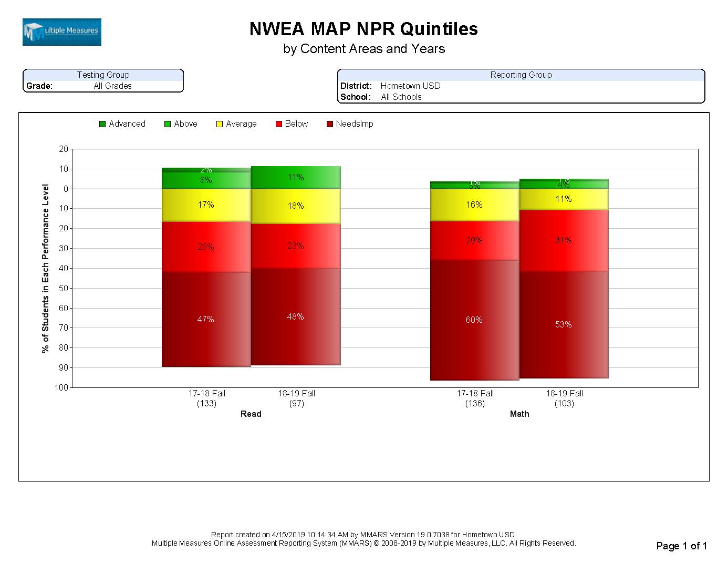Click the 'Hometown USD' district value
This screenshot has width=728, height=563.
click(410, 86)
